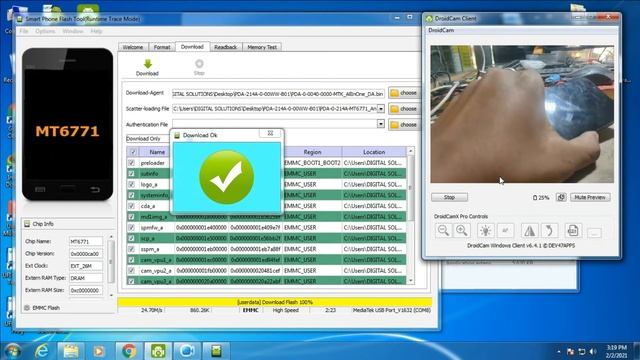640x360 pixels.
Task: Uncheck the subinfo partition checkbox
Action: click(131, 173)
